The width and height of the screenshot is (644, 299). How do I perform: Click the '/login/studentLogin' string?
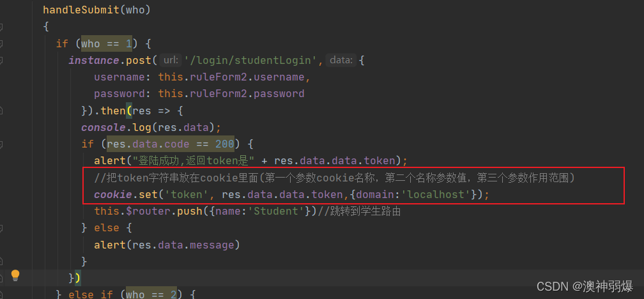251,60
